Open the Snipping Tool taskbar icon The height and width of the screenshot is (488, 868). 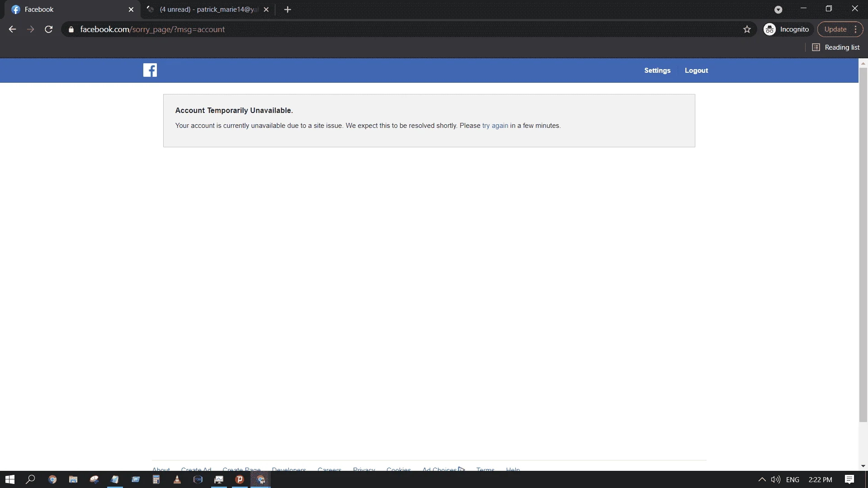point(94,479)
